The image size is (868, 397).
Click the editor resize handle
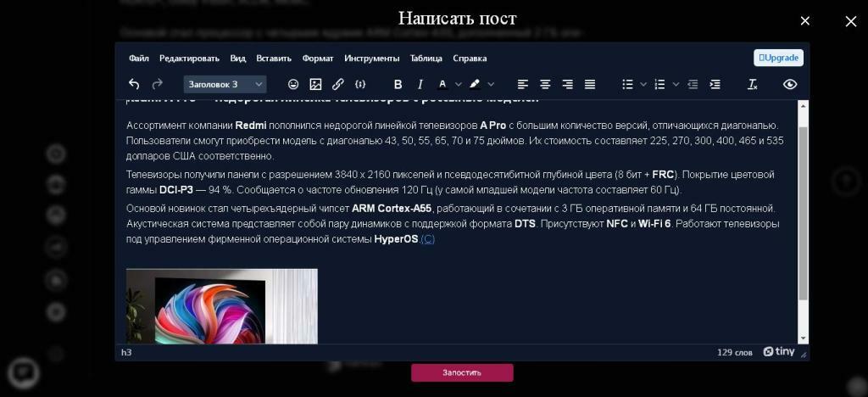(x=804, y=354)
